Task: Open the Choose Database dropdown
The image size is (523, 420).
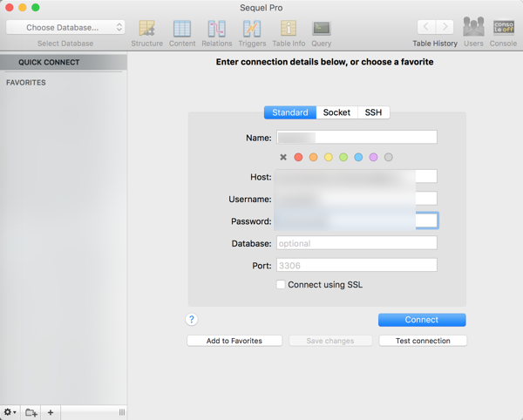Action: point(65,27)
